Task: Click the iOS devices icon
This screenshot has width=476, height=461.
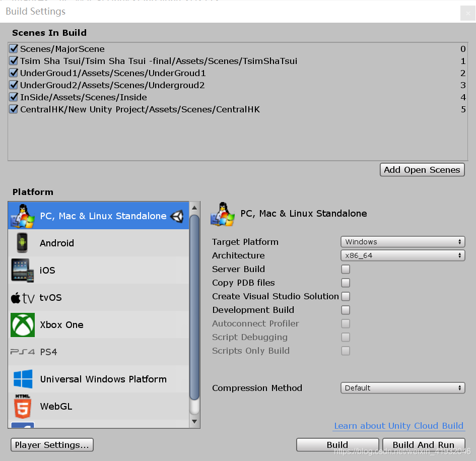Action: (23, 270)
